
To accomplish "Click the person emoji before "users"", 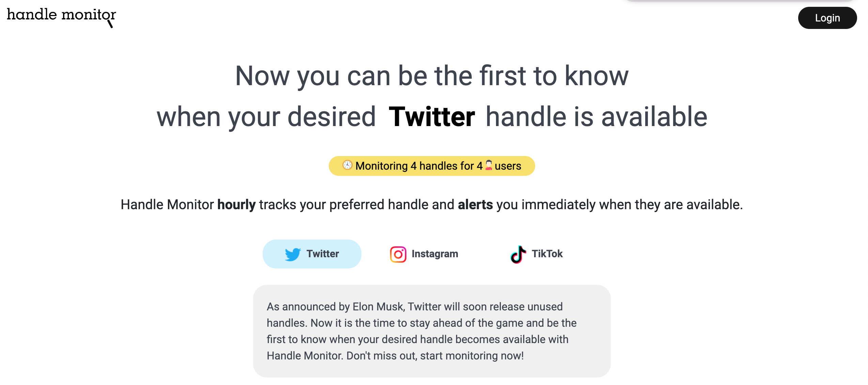I will point(489,165).
